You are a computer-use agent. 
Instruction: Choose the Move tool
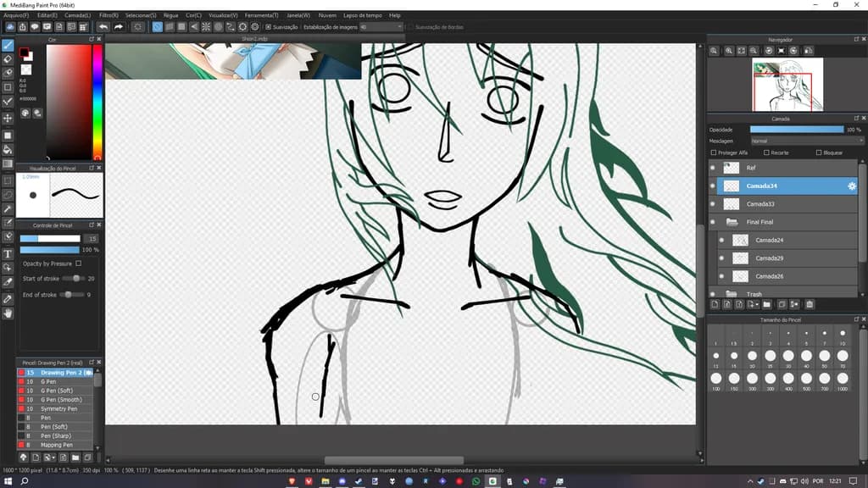(8, 119)
